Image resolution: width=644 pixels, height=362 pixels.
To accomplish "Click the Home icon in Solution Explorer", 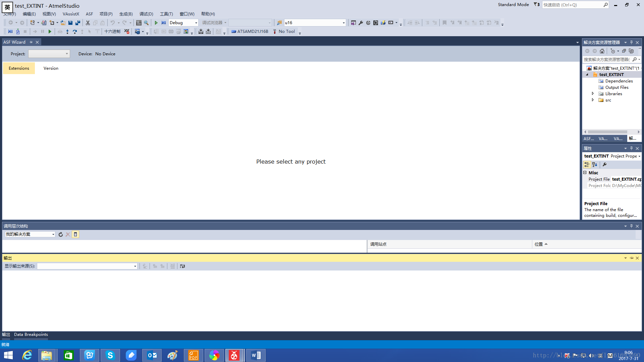I will 602,51.
